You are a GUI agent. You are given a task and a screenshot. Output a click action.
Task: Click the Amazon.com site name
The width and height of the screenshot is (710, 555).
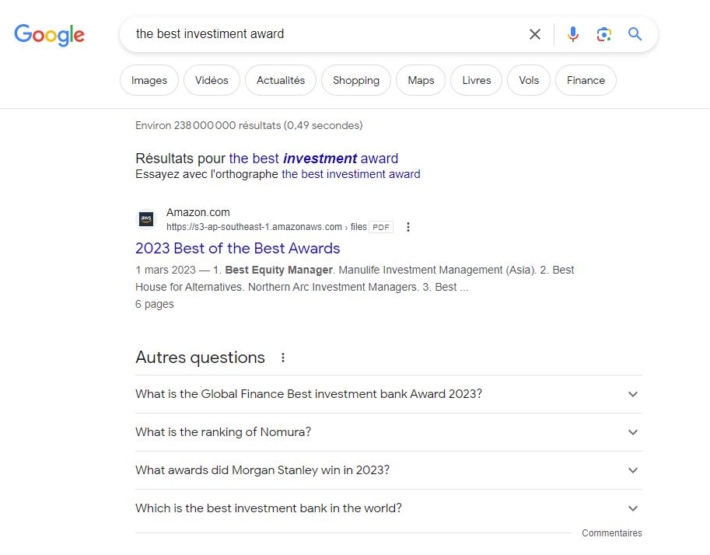(198, 212)
